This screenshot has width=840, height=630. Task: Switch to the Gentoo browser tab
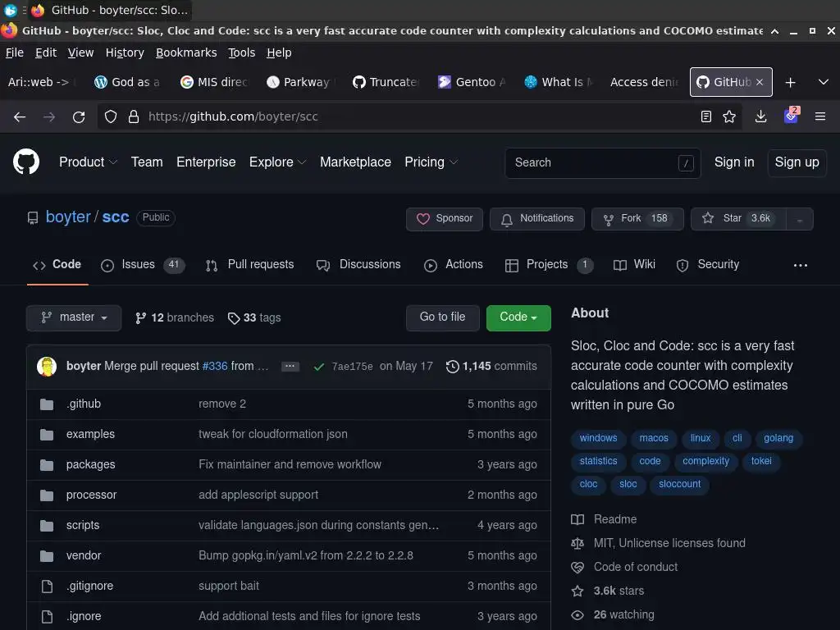pos(472,82)
